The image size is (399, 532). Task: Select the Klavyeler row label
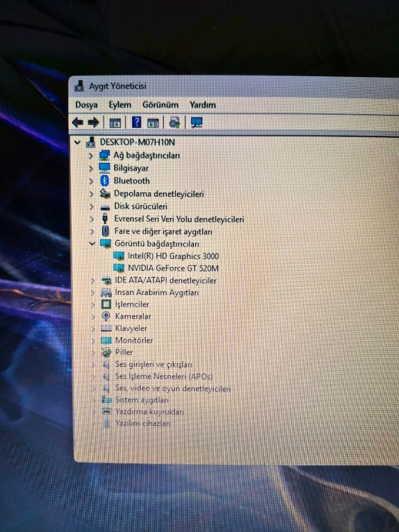131,329
